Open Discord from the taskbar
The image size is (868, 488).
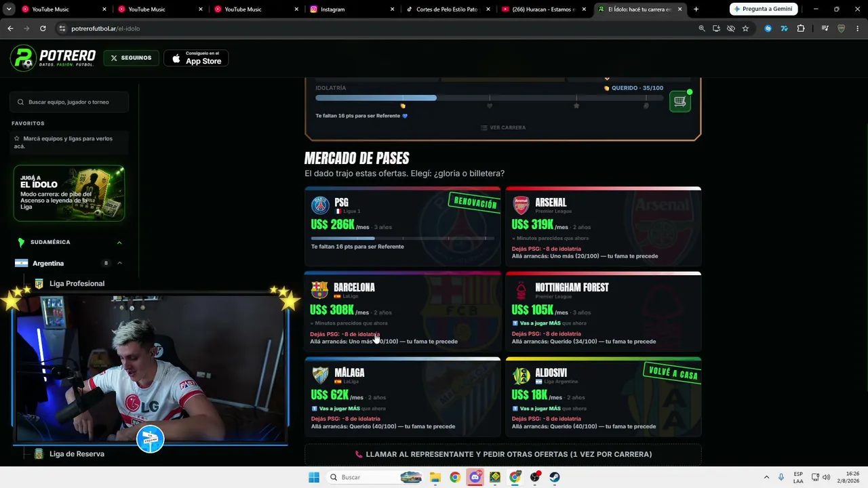tap(475, 477)
